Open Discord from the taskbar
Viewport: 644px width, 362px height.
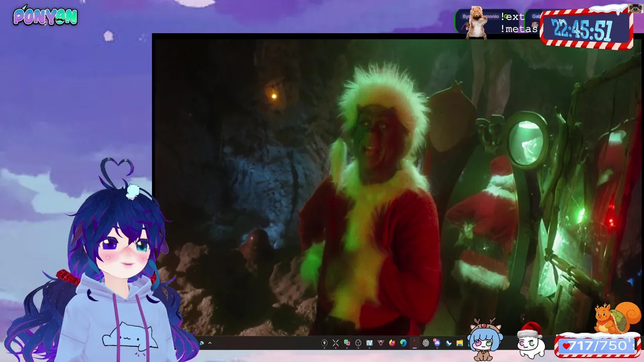(x=437, y=343)
